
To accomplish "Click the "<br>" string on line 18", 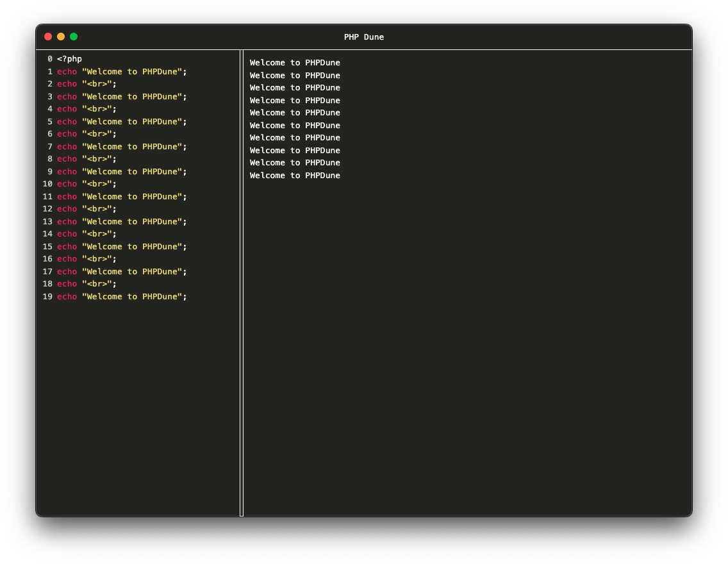I will (x=97, y=284).
